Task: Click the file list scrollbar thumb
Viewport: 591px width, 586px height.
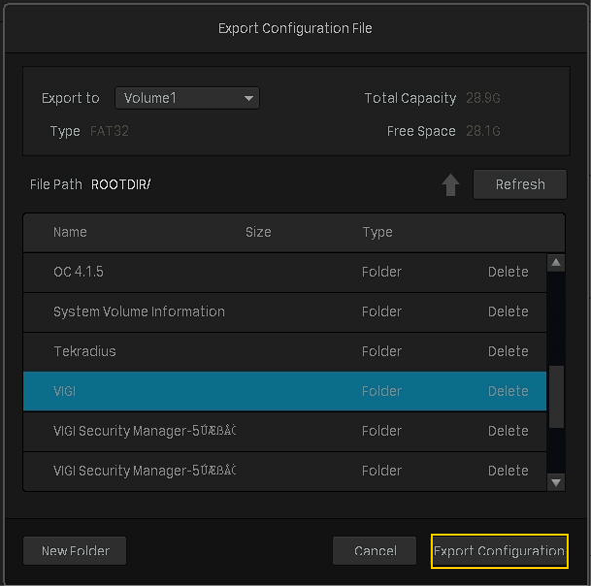Action: coord(556,397)
